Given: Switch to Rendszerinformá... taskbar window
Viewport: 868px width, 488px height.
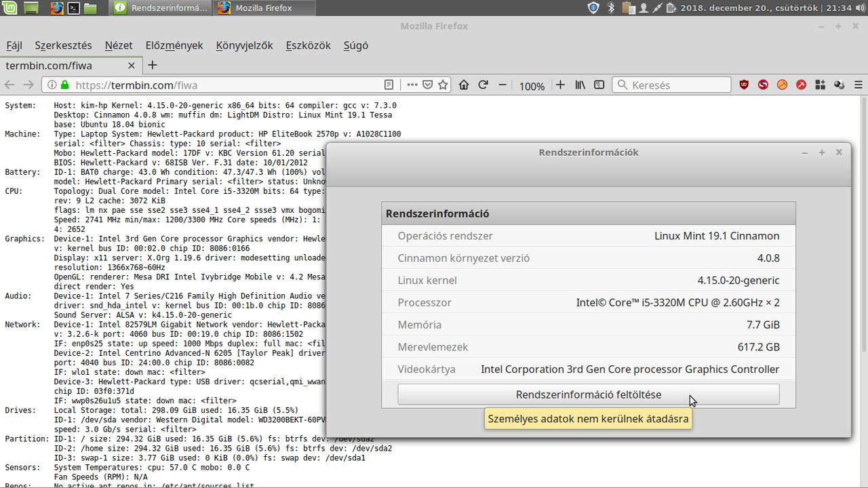Looking at the screenshot, I should coord(160,8).
